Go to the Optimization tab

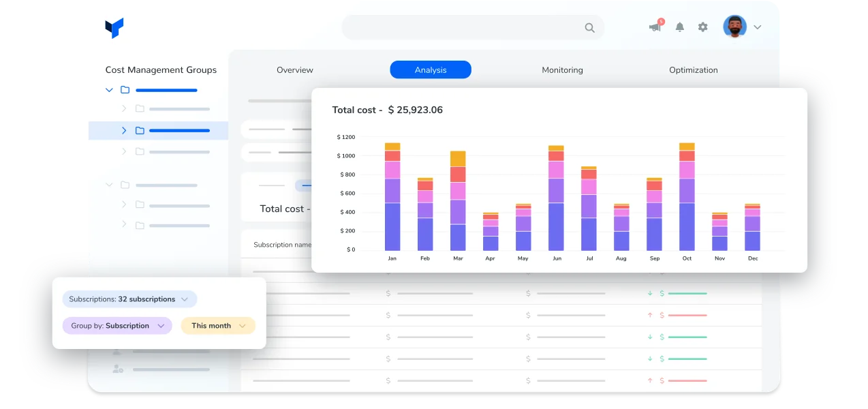(693, 70)
